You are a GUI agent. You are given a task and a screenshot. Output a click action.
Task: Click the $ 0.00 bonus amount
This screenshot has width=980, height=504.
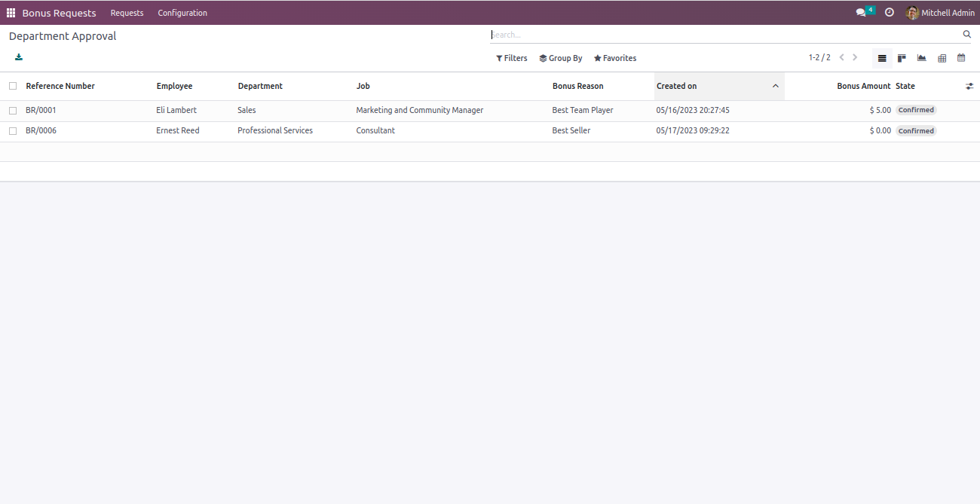[x=880, y=130]
